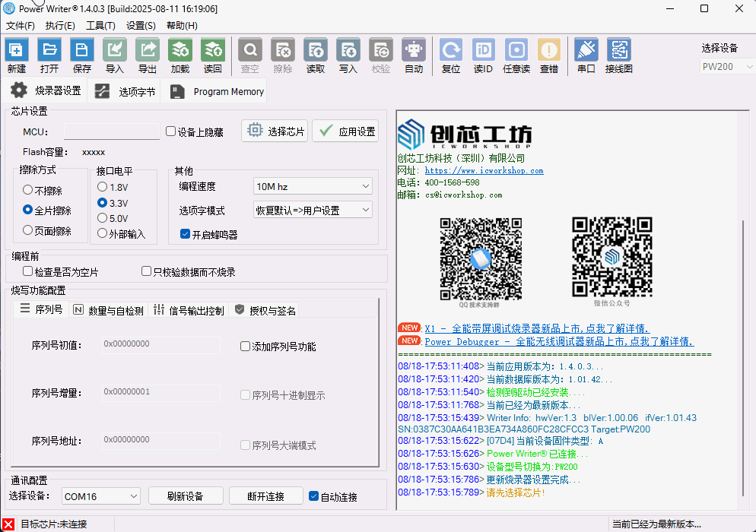Select 不擦除 erase mode
Viewport: 756px width, 532px height.
tap(27, 190)
